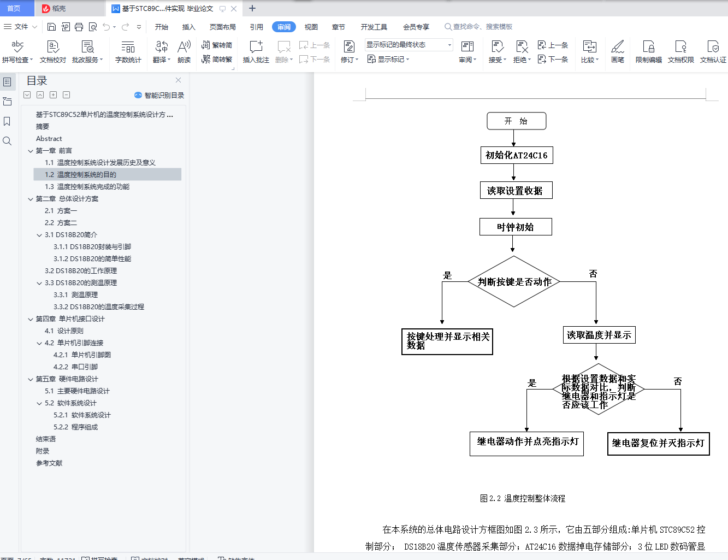Start read aloud

point(184,51)
